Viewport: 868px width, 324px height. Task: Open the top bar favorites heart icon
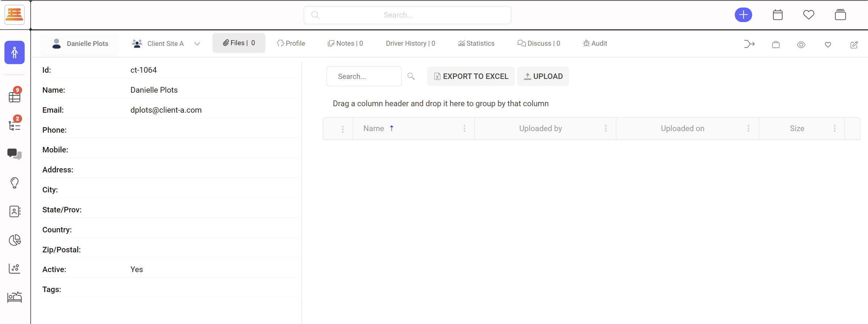pyautogui.click(x=809, y=15)
